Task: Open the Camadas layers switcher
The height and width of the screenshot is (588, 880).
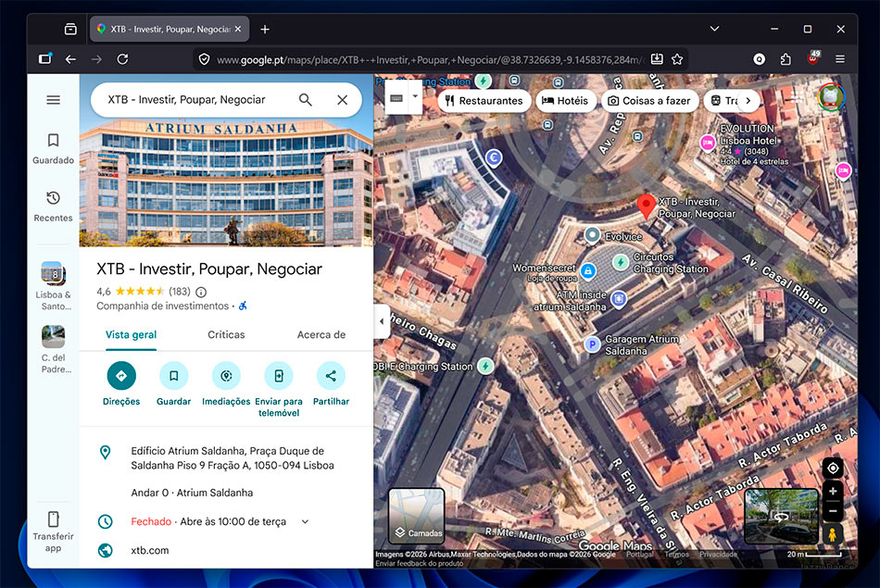Action: [x=417, y=516]
